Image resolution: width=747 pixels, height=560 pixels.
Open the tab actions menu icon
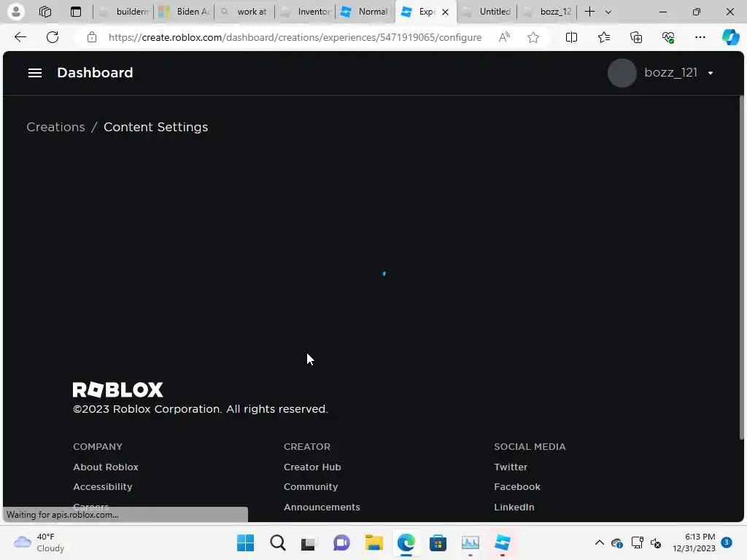[76, 12]
